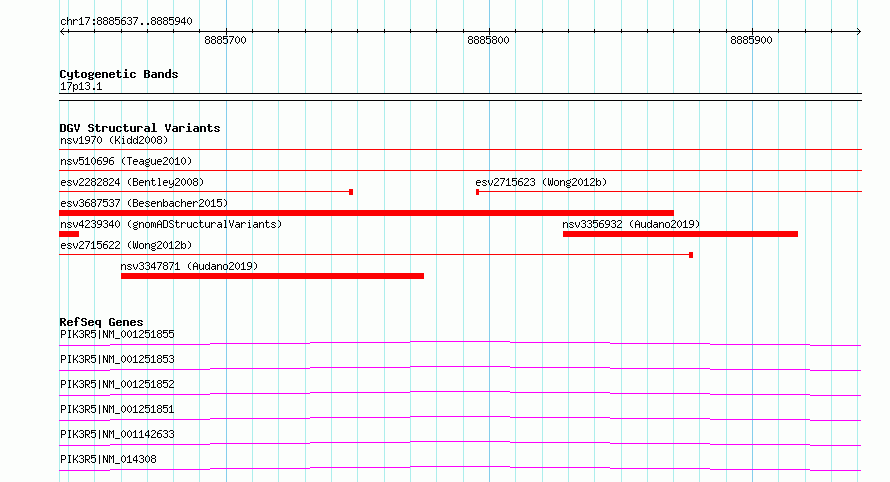This screenshot has width=890, height=482.
Task: Open the esv2715623 (Wong2012b) variant
Action: (x=541, y=182)
